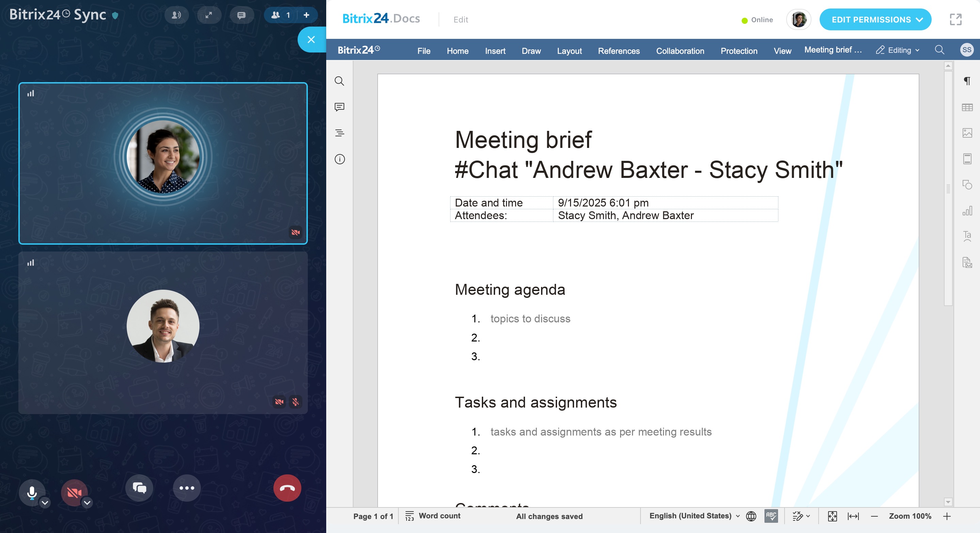The image size is (980, 533).
Task: Open the chat conversations button in call bar
Action: 139,488
